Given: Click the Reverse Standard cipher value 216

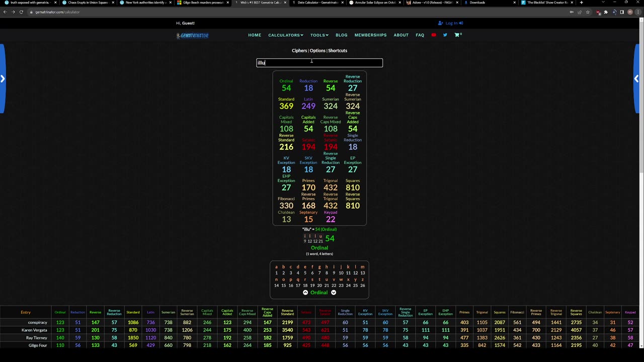Looking at the screenshot, I should tap(286, 147).
